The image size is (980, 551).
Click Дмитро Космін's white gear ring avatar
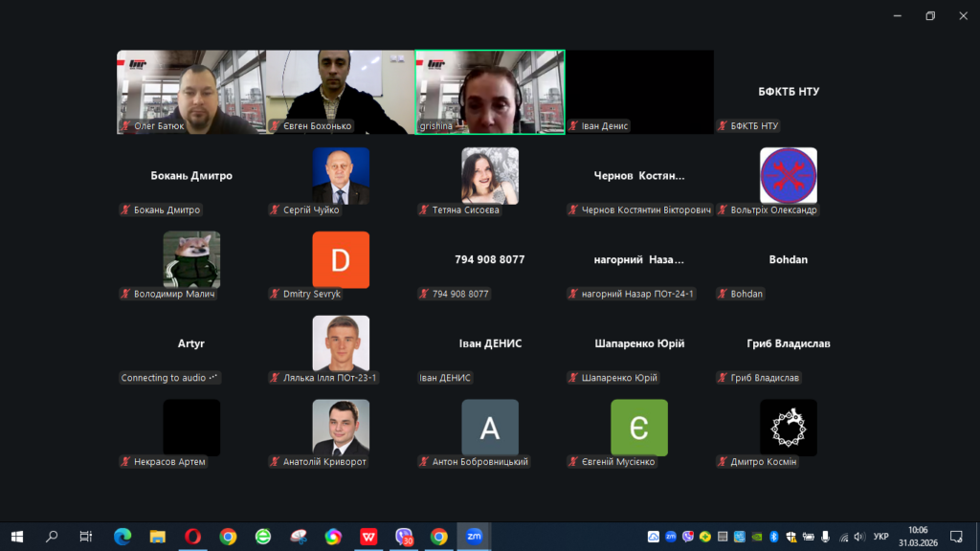click(789, 428)
